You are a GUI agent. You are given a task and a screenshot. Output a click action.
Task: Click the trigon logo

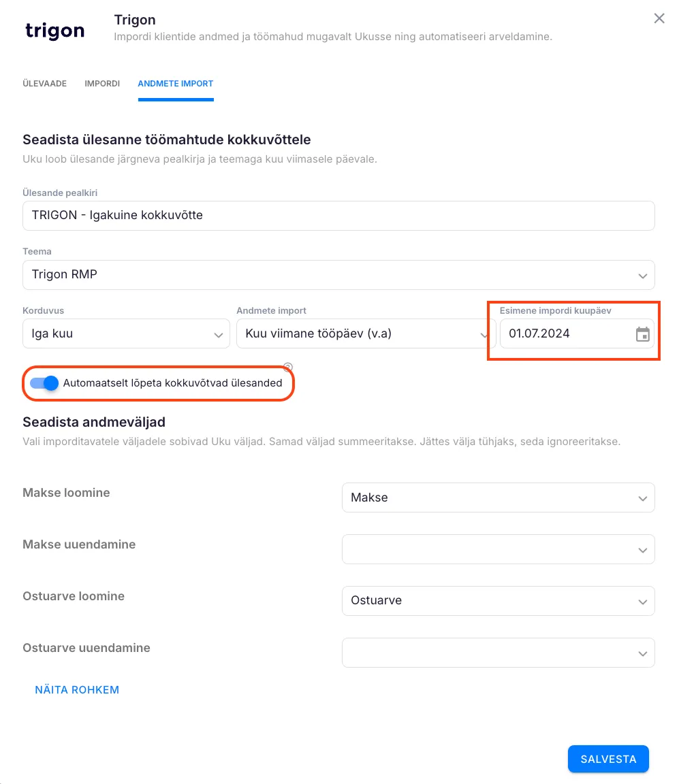point(54,31)
